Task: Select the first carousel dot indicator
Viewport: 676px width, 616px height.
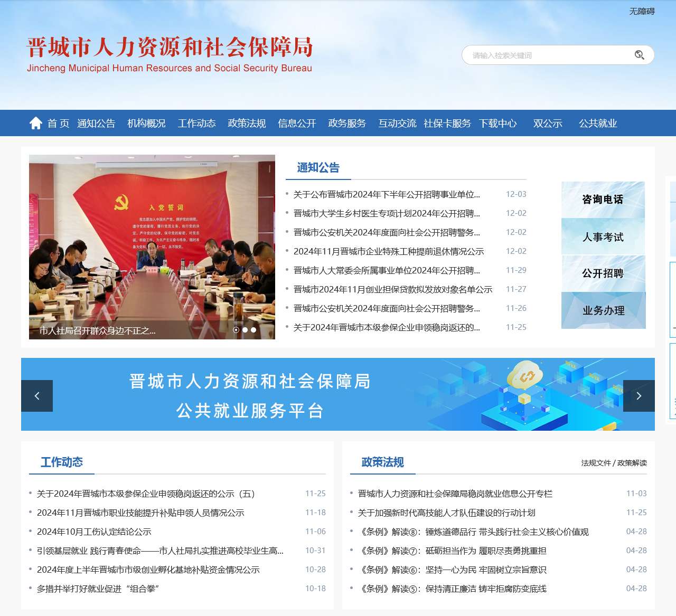Action: 236,330
